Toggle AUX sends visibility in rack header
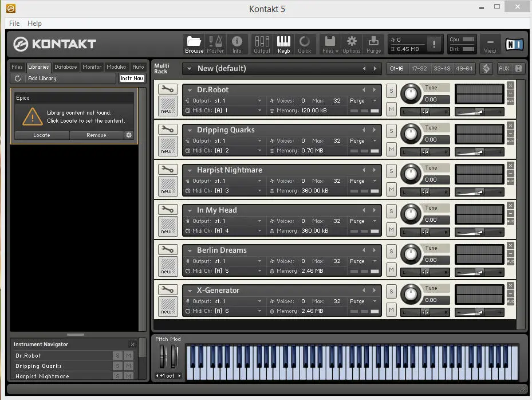This screenshot has width=532, height=400. click(x=504, y=69)
